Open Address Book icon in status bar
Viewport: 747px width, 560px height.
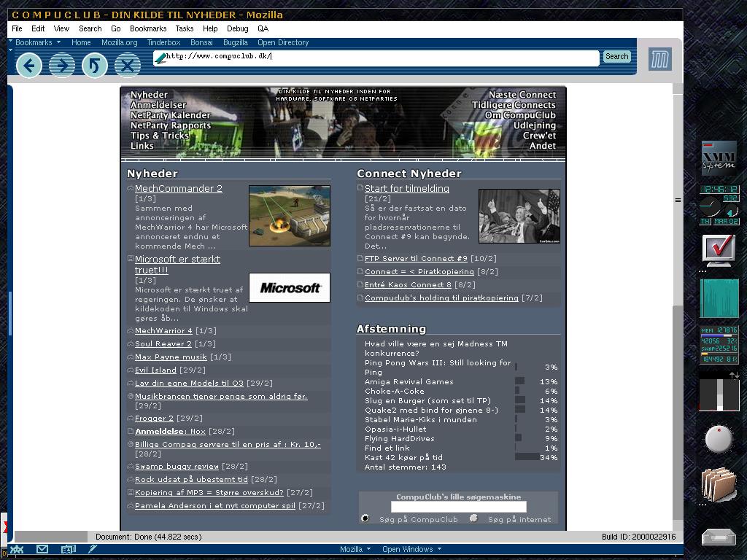pyautogui.click(x=68, y=549)
